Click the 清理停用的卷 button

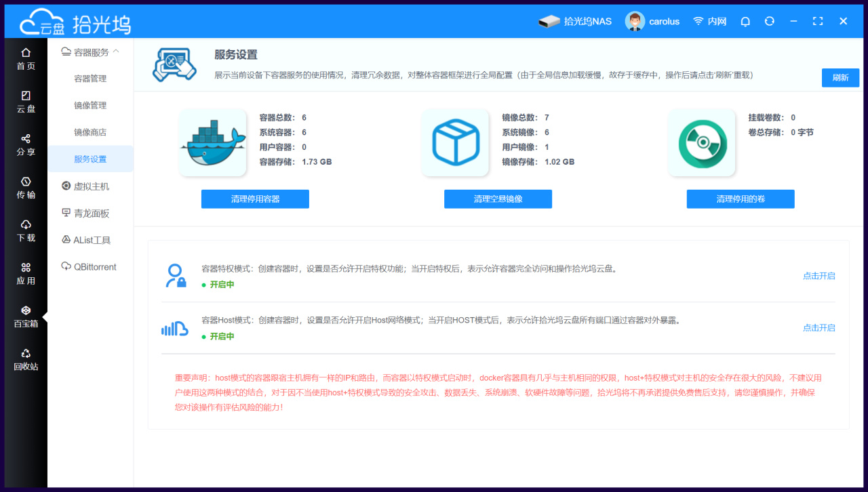tap(741, 199)
